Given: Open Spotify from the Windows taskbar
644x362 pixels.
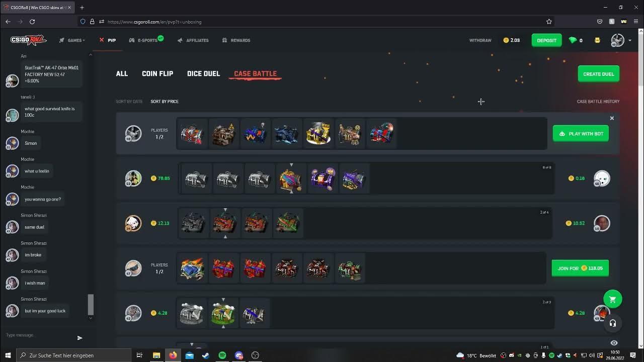Looking at the screenshot, I should coord(222,355).
